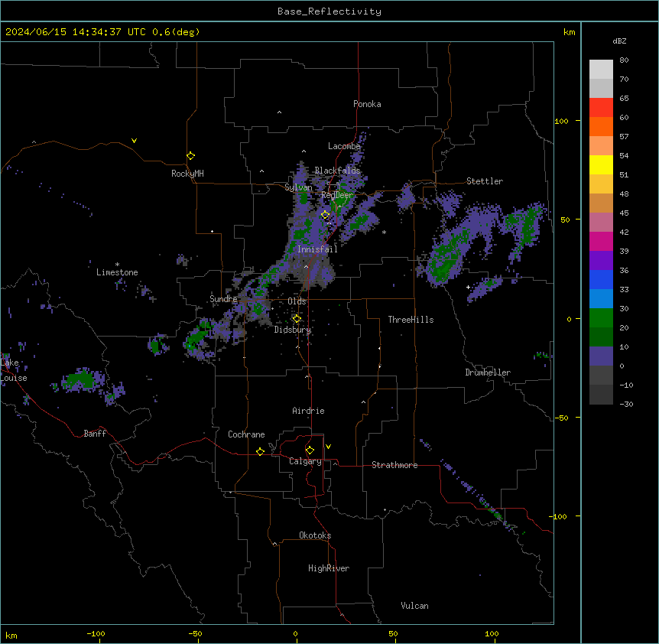Click the Sundre city label
The width and height of the screenshot is (659, 644).
(223, 299)
